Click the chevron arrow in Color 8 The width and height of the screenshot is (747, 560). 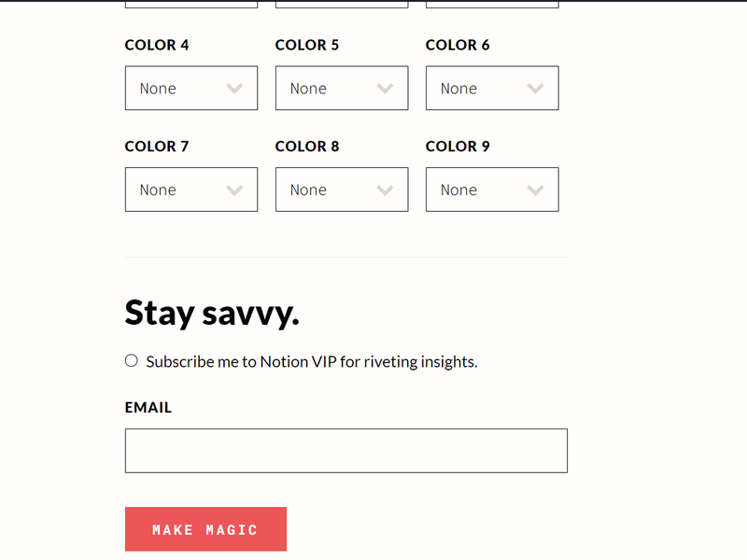pyautogui.click(x=386, y=190)
